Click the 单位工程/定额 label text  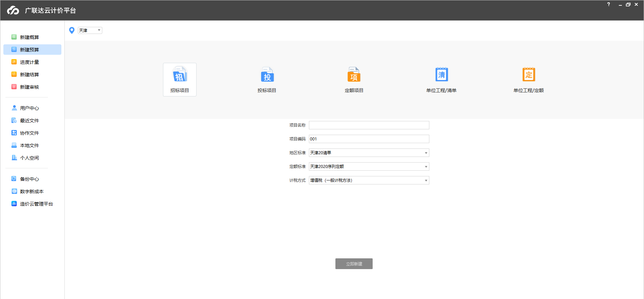click(529, 90)
